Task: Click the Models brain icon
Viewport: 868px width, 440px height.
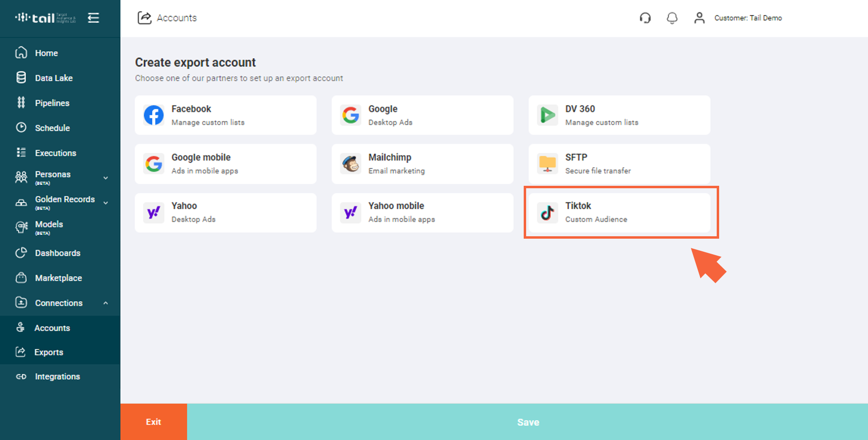Action: 21,227
